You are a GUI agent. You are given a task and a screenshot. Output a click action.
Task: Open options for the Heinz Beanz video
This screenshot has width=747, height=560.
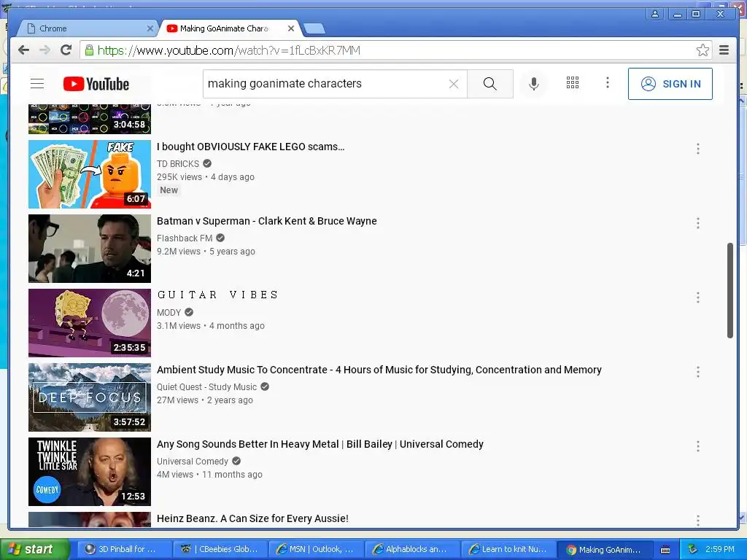(x=697, y=520)
